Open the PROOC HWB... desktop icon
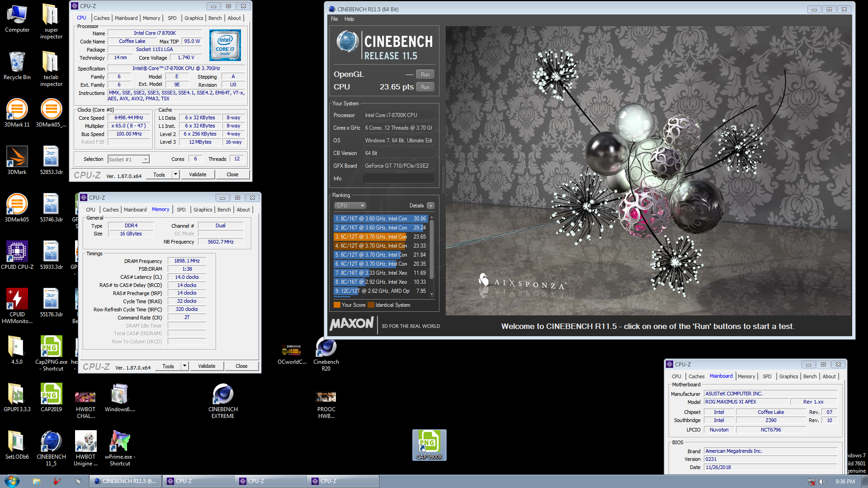Viewport: 868px width, 488px height. [x=326, y=405]
